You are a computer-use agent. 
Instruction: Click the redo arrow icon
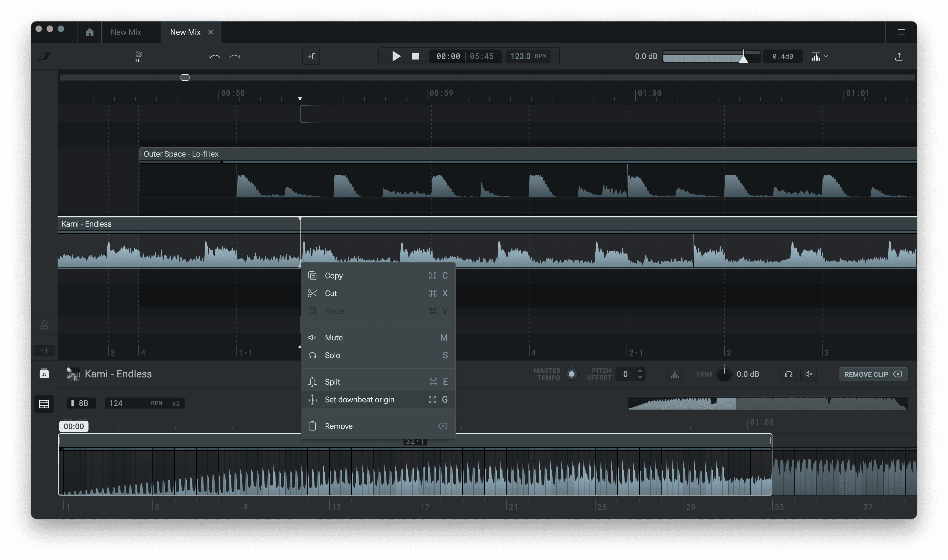[235, 57]
